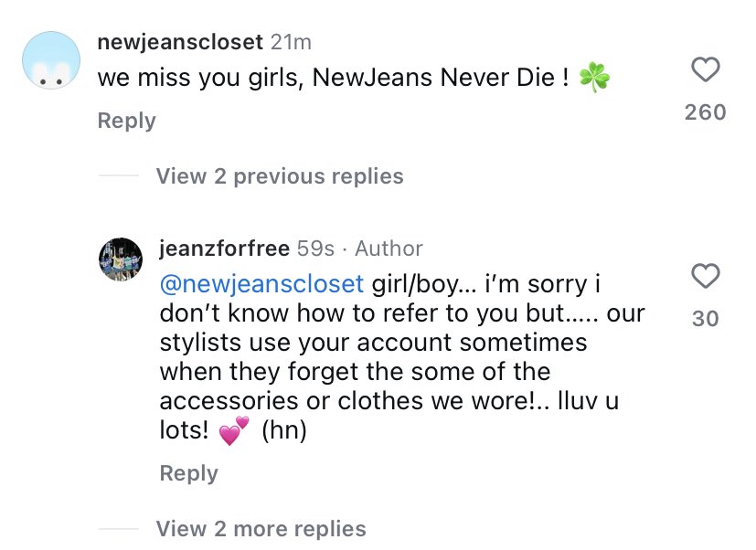Expand View 2 more replies
The image size is (756, 550).
click(261, 528)
